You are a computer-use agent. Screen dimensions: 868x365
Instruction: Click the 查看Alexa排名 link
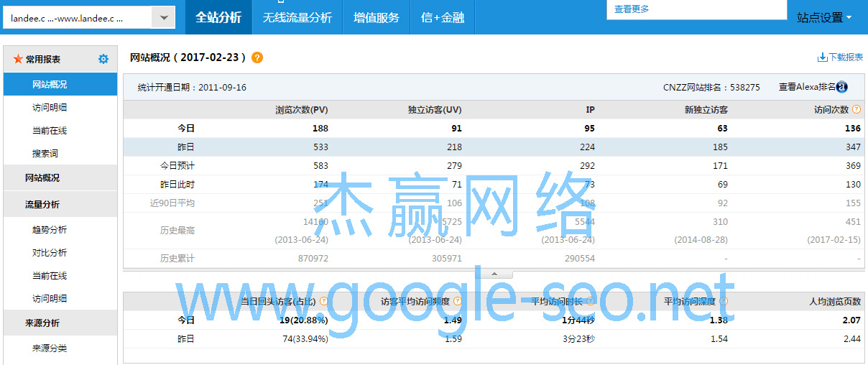point(807,87)
